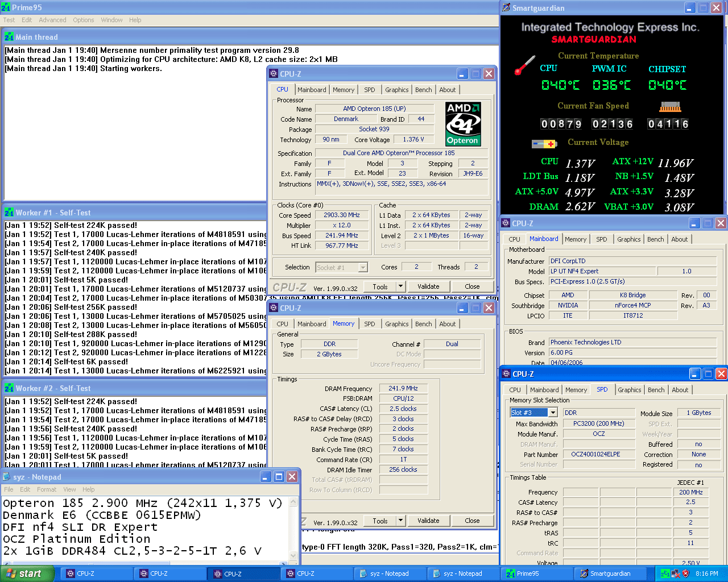The height and width of the screenshot is (582, 728).
Task: Switch to Mainboard tab in CPU-Z SPD window
Action: (x=544, y=390)
